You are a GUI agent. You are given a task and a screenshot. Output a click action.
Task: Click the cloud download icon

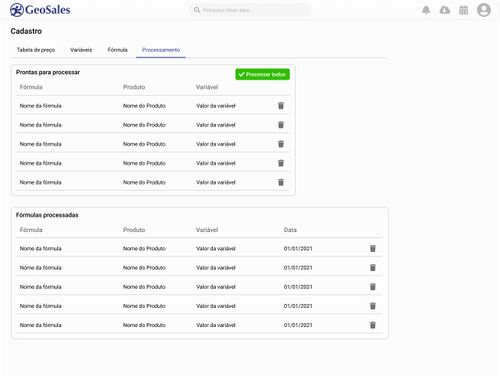pos(445,10)
